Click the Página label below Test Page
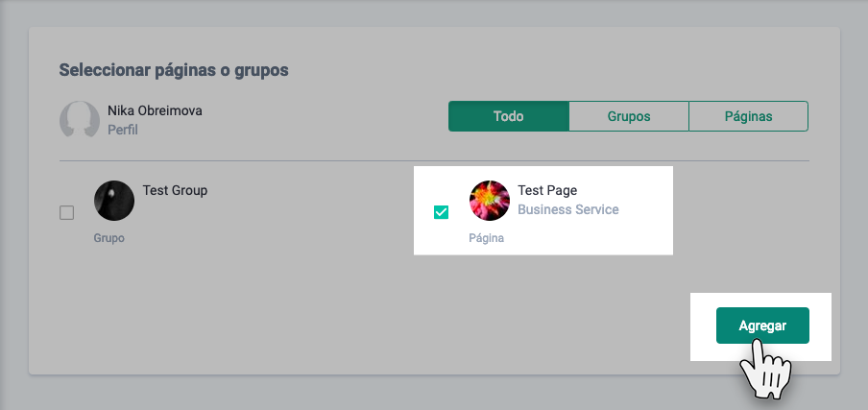The width and height of the screenshot is (868, 410). point(486,237)
